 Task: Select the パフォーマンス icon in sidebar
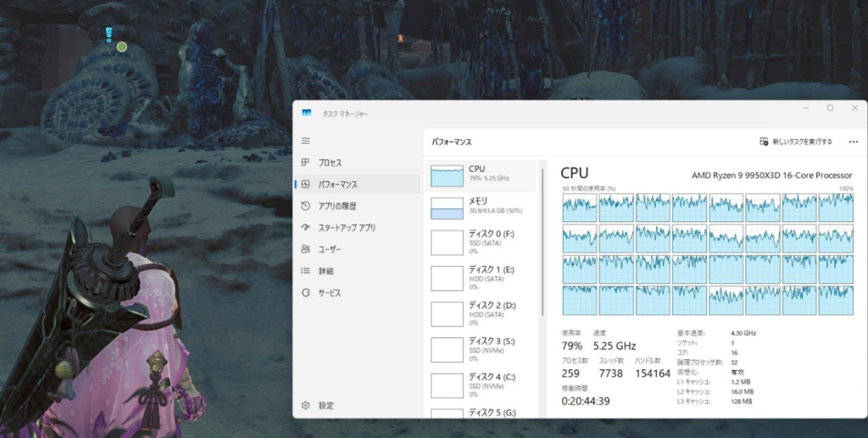(305, 184)
